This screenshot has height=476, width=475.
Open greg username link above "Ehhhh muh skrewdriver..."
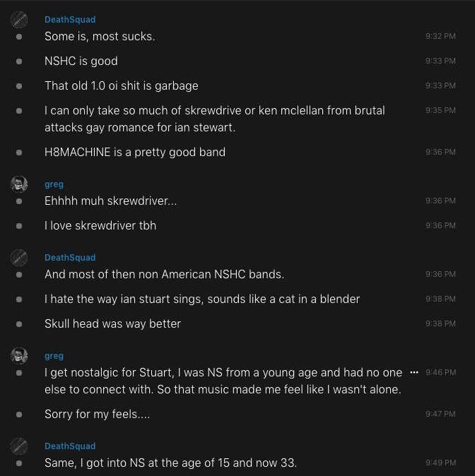click(54, 184)
